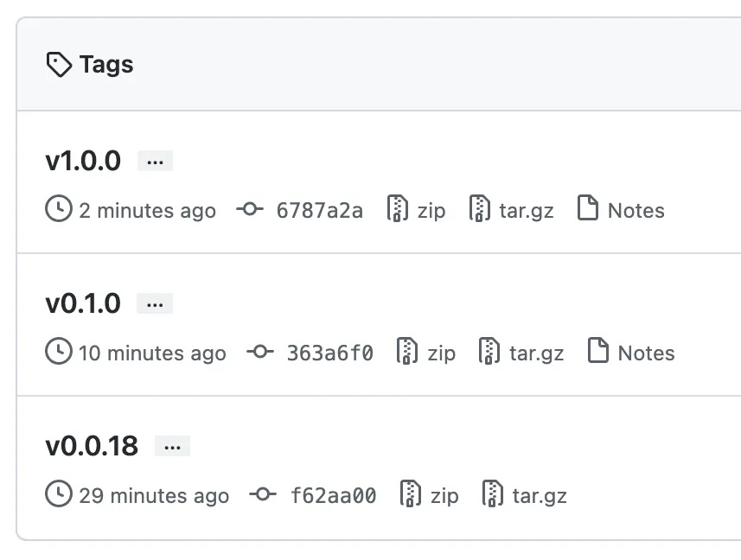
Task: Click the commit icon beside 6787a2a
Action: click(x=250, y=210)
